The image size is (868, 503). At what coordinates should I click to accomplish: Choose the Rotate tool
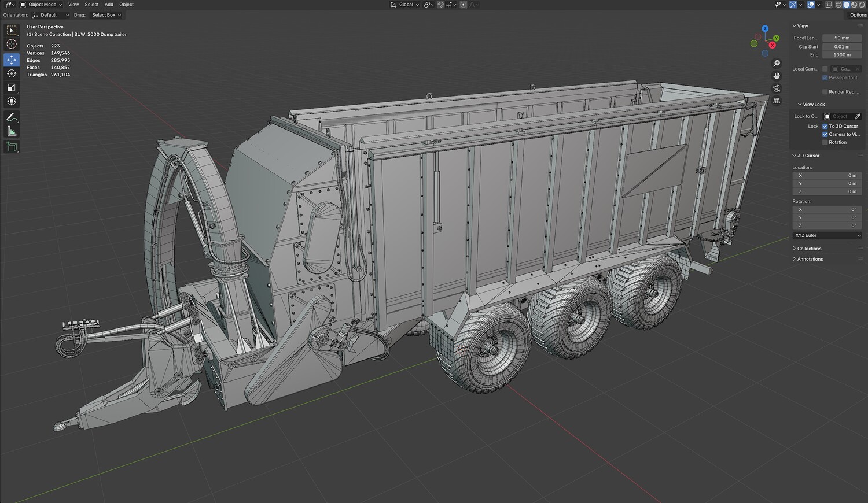point(12,73)
